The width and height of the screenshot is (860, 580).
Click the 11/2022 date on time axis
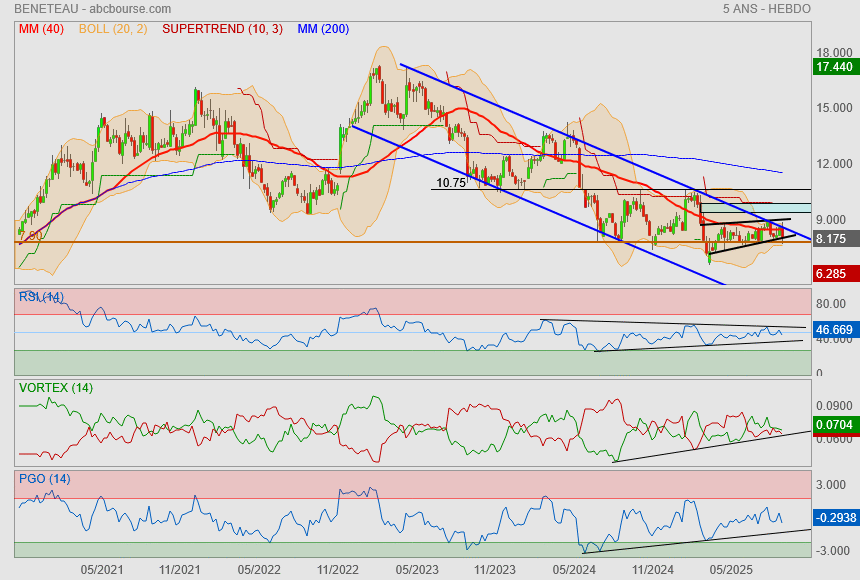[x=337, y=570]
